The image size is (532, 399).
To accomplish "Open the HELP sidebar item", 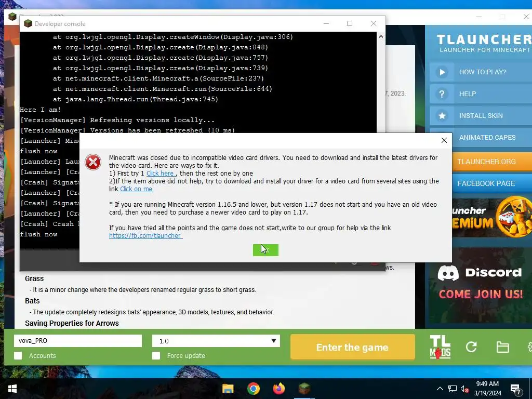I will click(481, 94).
